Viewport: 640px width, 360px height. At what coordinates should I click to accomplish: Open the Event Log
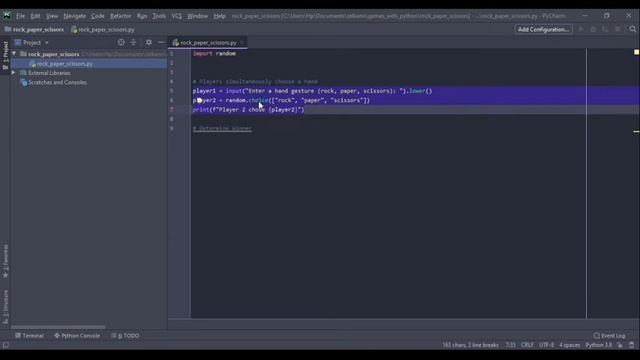[x=609, y=336]
